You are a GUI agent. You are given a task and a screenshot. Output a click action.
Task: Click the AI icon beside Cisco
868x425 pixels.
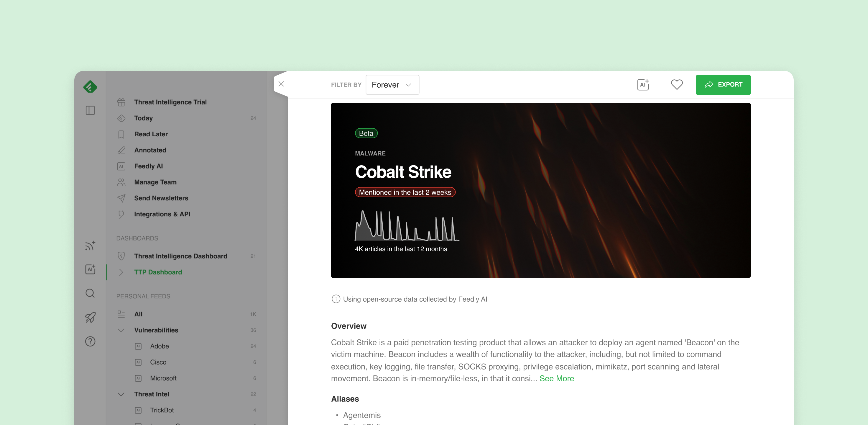click(138, 362)
